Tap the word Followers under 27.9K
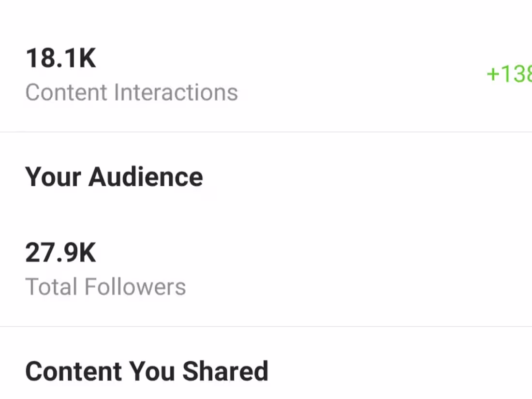This screenshot has height=399, width=532. [135, 287]
